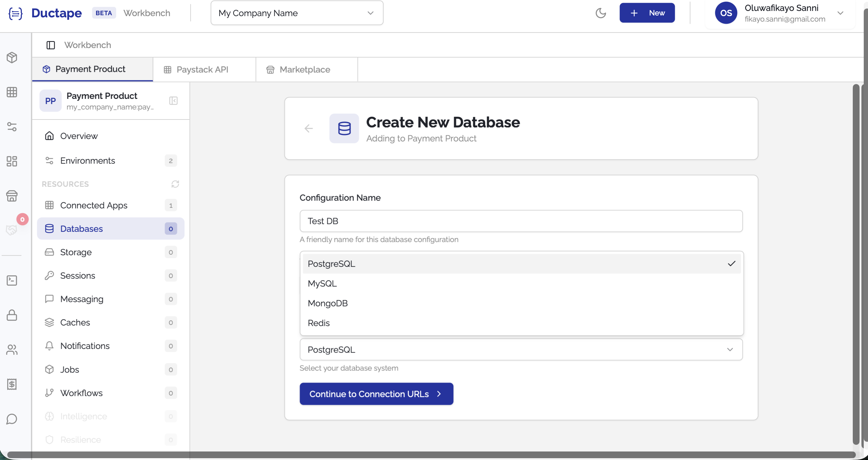Click the Continue to Connection URLs button
The image size is (868, 460).
click(x=377, y=394)
